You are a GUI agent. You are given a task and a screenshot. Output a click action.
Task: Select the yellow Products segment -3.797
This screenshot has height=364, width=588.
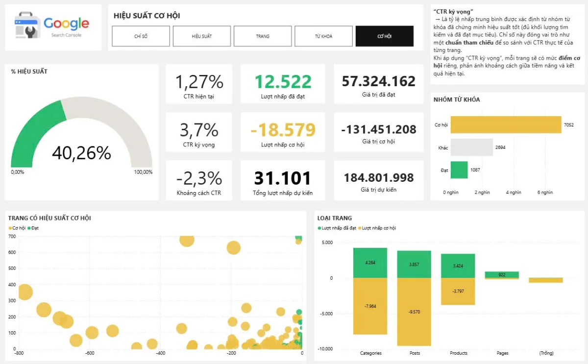458,291
